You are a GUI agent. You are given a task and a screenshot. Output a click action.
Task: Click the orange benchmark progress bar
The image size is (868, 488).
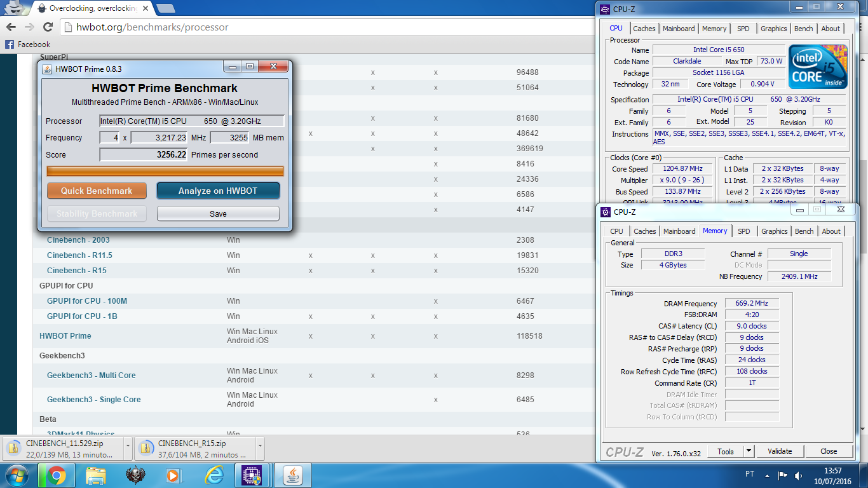tap(165, 171)
